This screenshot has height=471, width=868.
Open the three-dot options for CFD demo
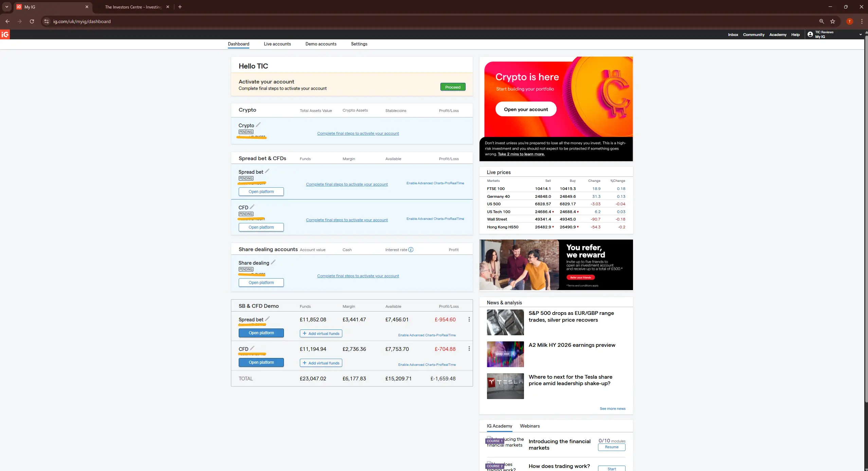469,348
